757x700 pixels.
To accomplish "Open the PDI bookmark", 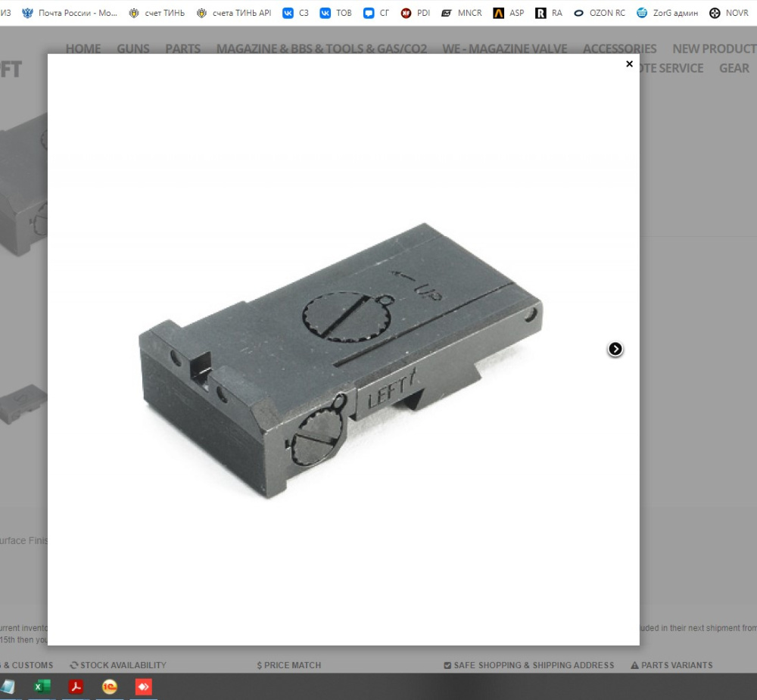I will [x=415, y=13].
